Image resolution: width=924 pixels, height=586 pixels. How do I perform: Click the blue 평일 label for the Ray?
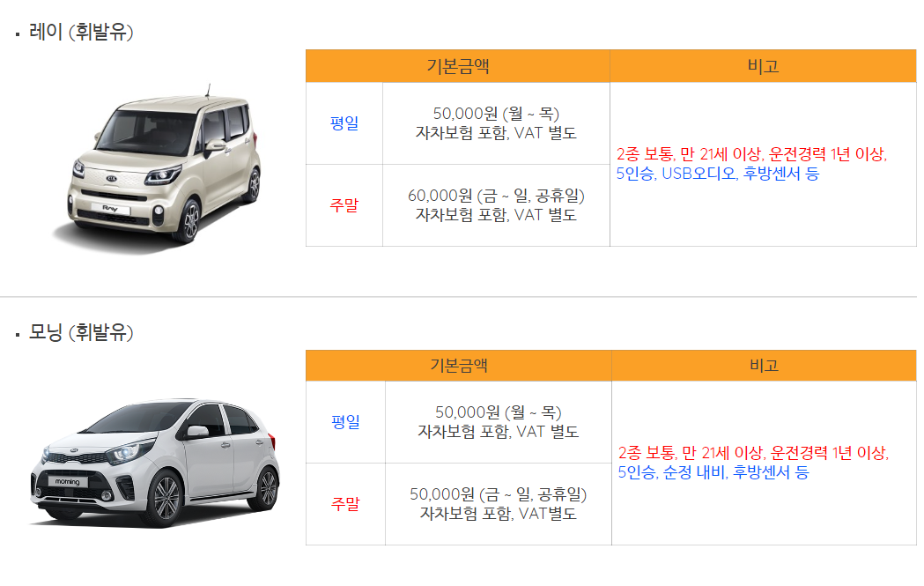344,123
